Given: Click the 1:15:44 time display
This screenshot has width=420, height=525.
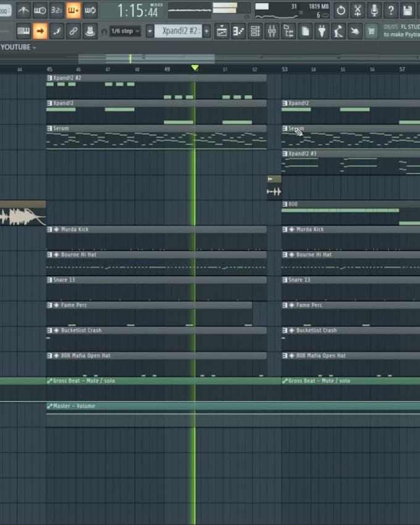Looking at the screenshot, I should pos(138,11).
